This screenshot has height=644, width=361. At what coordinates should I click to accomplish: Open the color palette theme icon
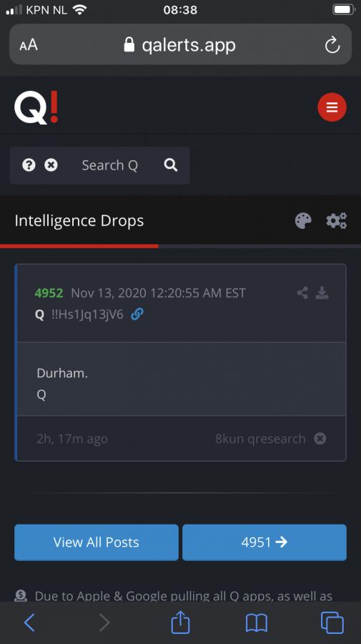pyautogui.click(x=303, y=221)
